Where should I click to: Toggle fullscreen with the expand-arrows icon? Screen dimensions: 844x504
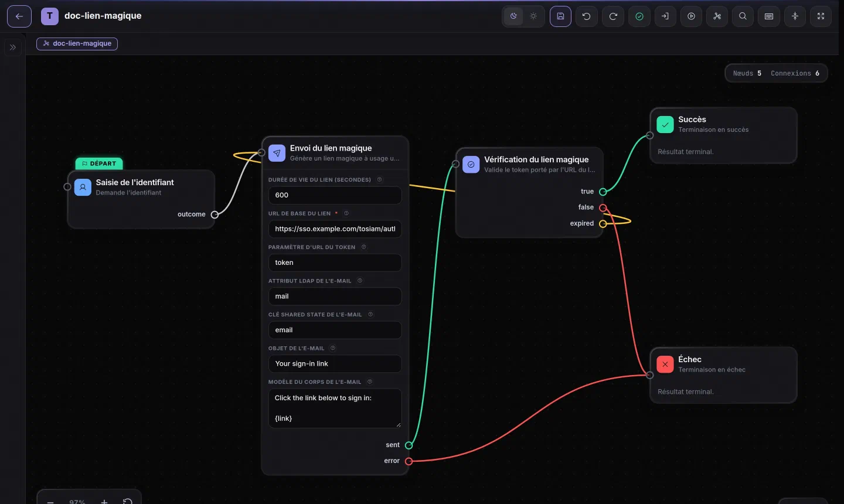(x=821, y=16)
